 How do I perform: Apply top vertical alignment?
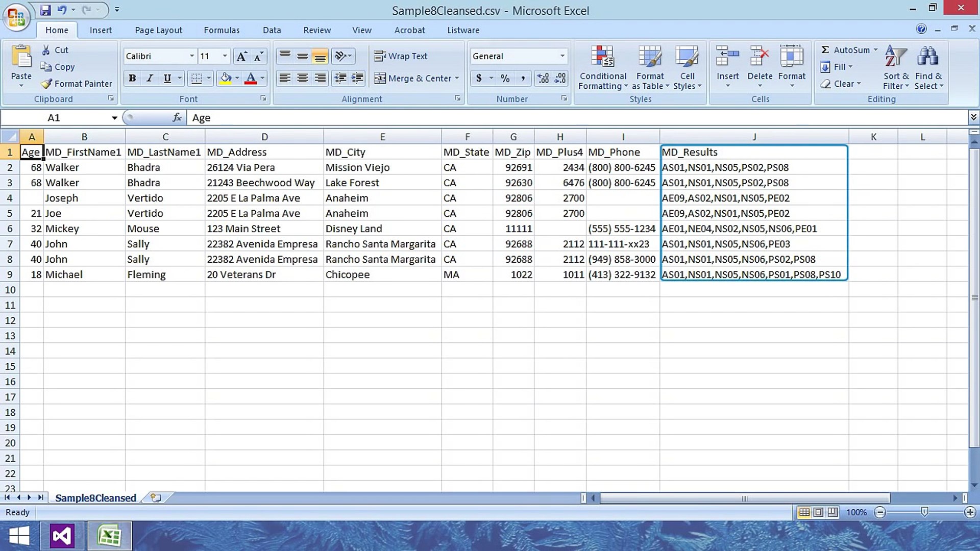point(285,56)
